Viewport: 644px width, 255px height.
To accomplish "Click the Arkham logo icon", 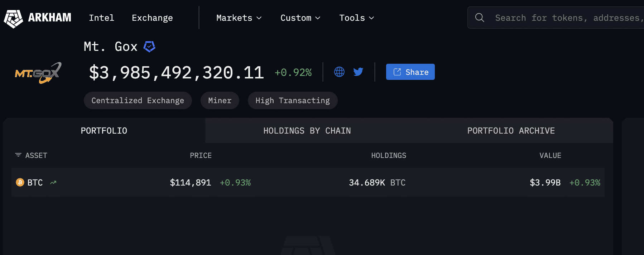I will [x=14, y=18].
